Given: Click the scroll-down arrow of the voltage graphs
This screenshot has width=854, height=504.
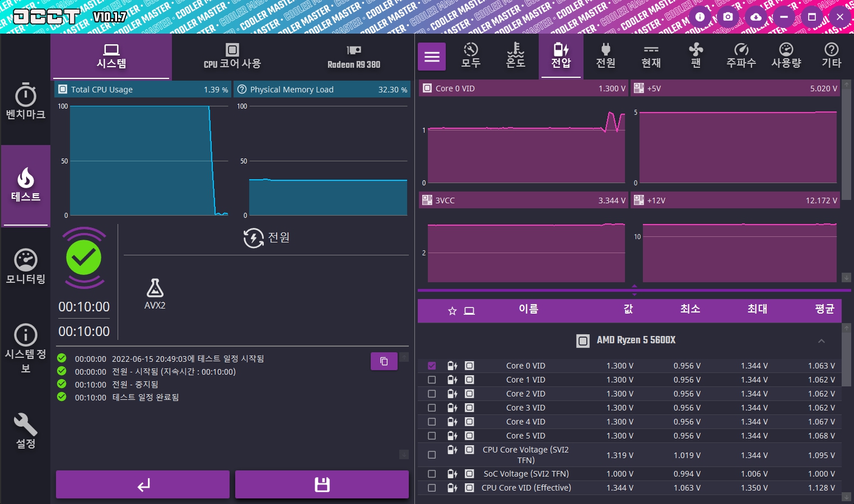Looking at the screenshot, I should [x=846, y=277].
